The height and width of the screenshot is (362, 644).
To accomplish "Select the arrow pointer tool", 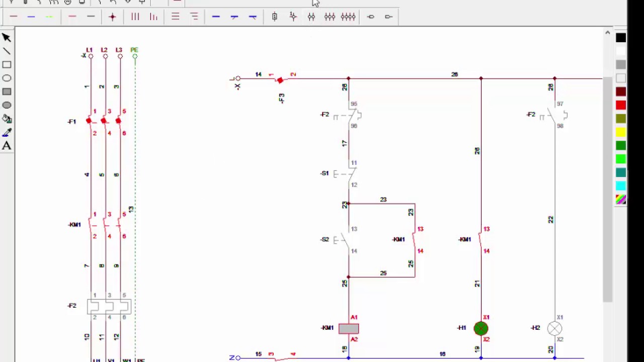I will tap(7, 38).
